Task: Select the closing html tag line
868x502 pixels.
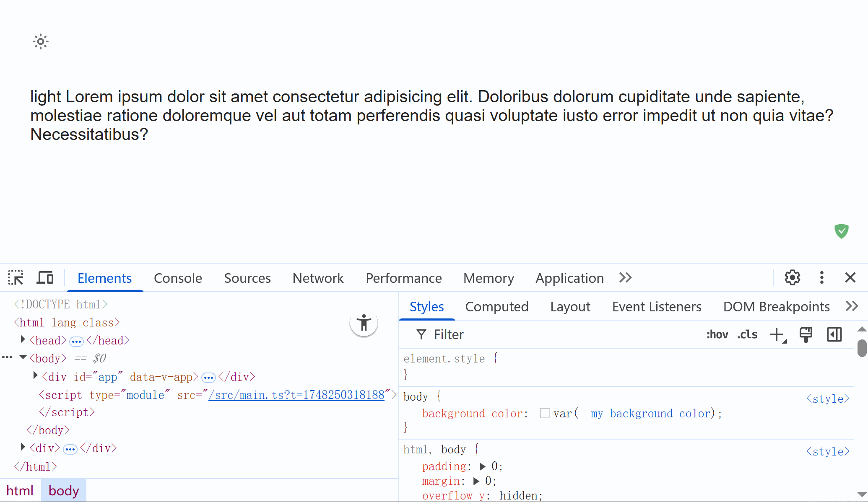Action: [35, 466]
